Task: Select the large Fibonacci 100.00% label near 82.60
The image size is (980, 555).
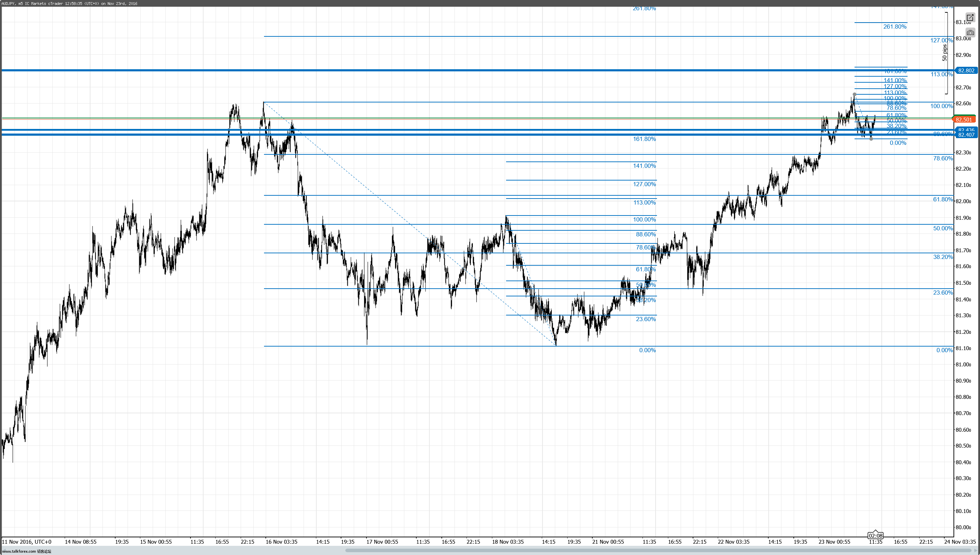Action: point(941,106)
